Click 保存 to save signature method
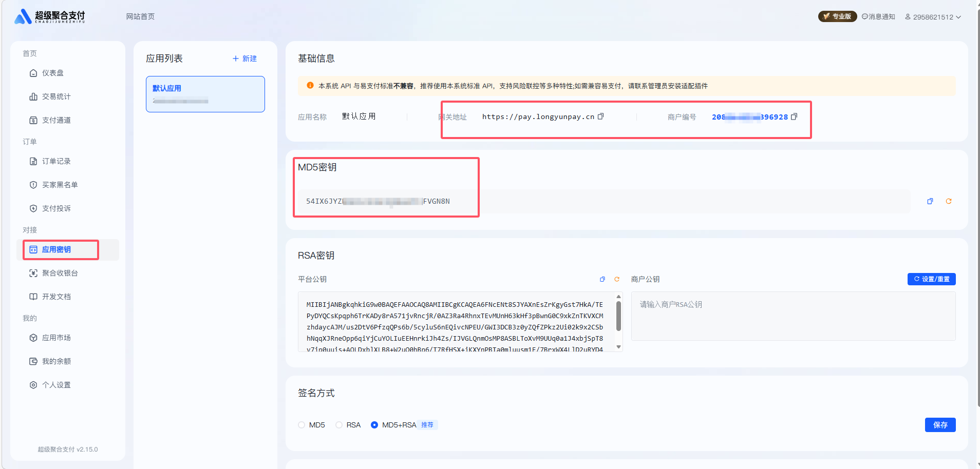 [x=940, y=425]
